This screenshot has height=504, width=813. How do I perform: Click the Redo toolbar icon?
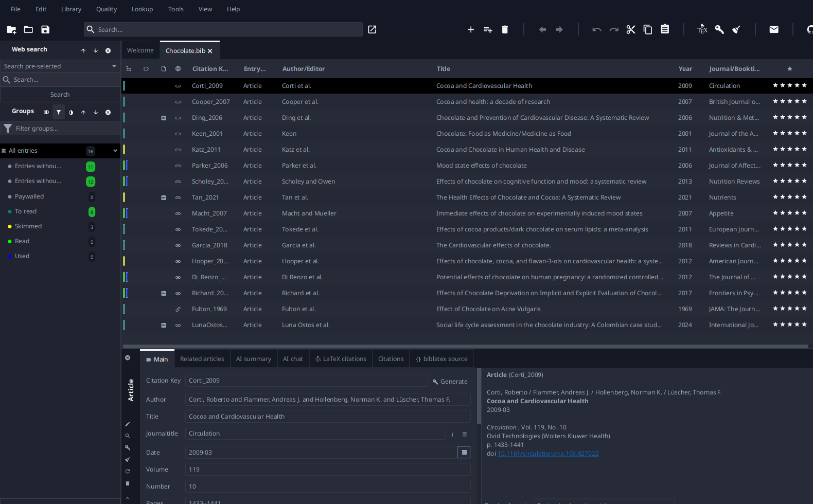[614, 30]
